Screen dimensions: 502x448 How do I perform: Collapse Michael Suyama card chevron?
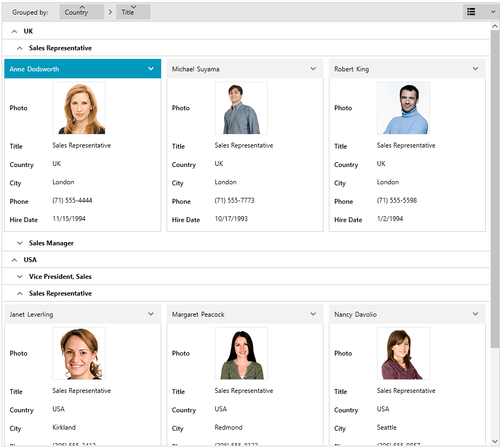(313, 69)
